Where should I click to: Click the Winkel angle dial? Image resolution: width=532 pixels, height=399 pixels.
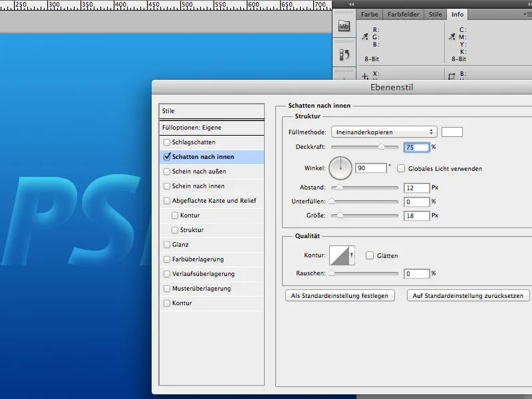[340, 168]
